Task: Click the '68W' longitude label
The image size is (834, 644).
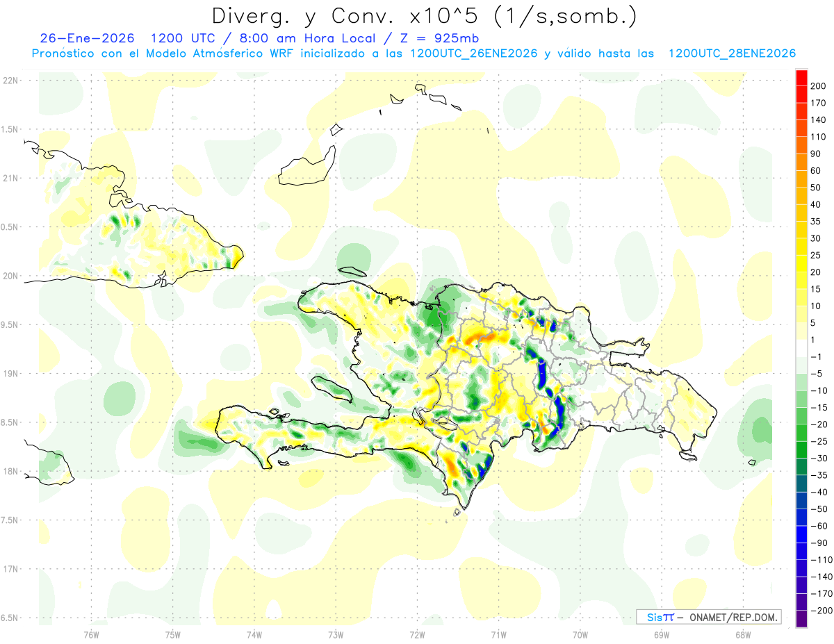Action: click(x=742, y=634)
